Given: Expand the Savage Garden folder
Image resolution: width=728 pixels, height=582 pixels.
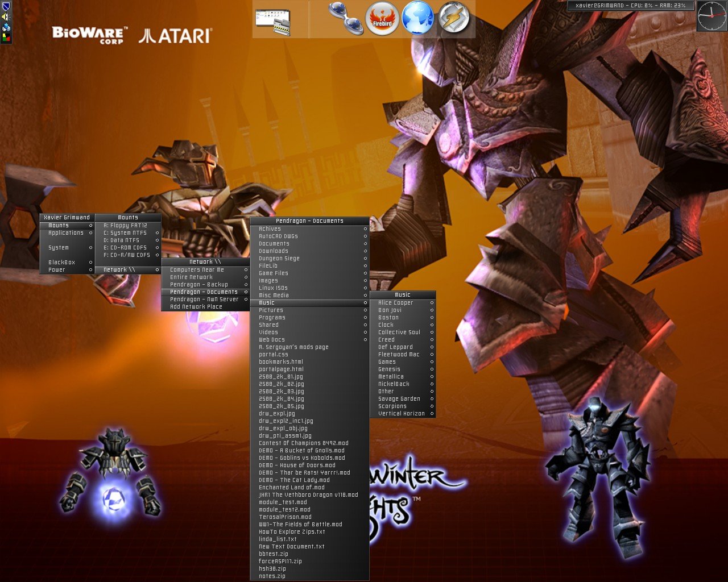Looking at the screenshot, I should (403, 399).
